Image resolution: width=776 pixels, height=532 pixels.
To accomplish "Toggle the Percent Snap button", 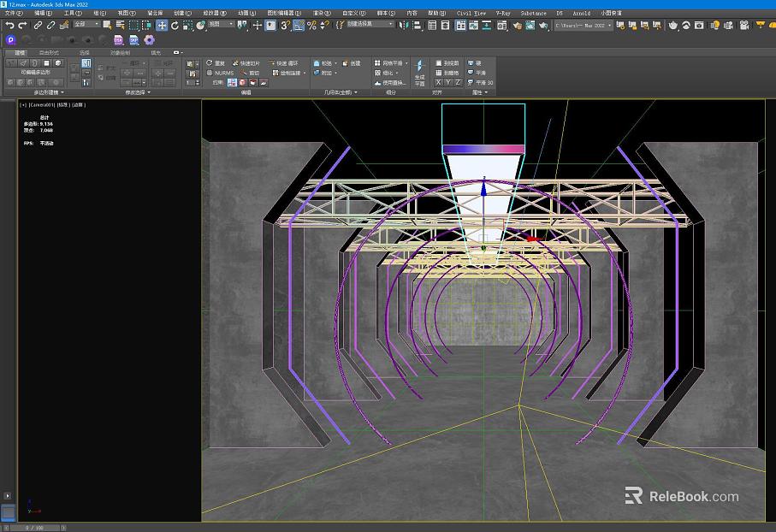I will pyautogui.click(x=311, y=26).
